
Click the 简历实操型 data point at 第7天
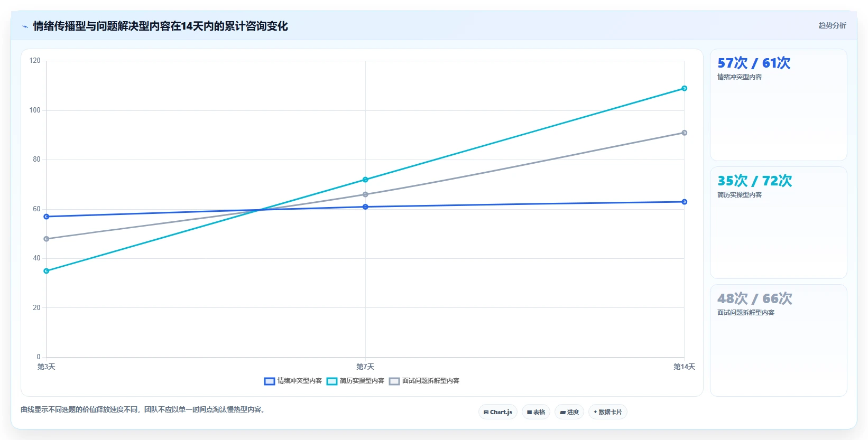coord(365,180)
